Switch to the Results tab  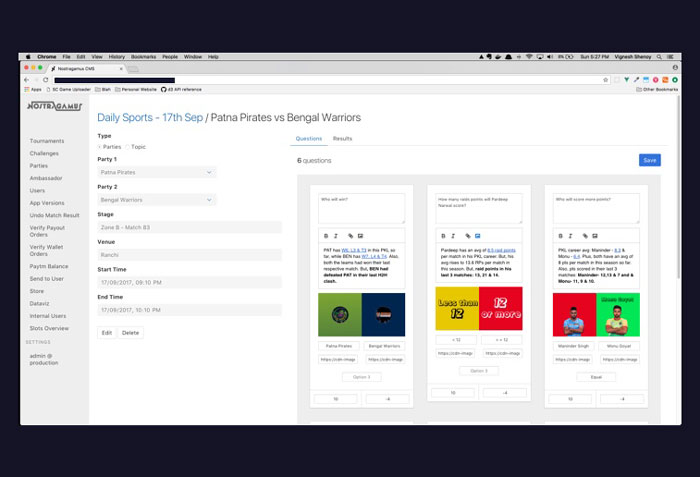click(342, 139)
